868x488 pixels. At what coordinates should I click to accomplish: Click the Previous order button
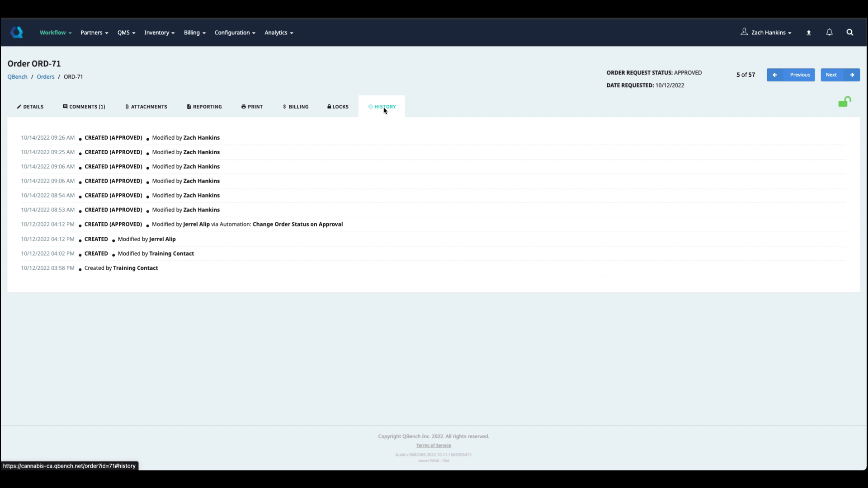(x=790, y=75)
